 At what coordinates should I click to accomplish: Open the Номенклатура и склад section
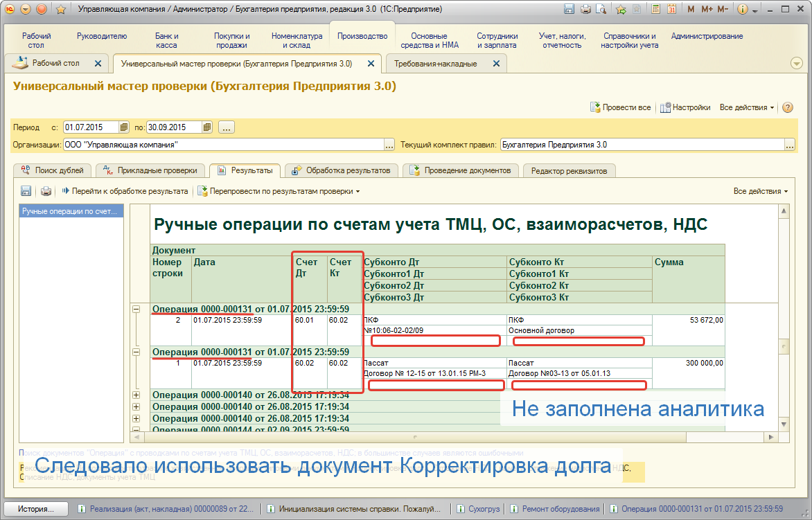pyautogui.click(x=297, y=40)
